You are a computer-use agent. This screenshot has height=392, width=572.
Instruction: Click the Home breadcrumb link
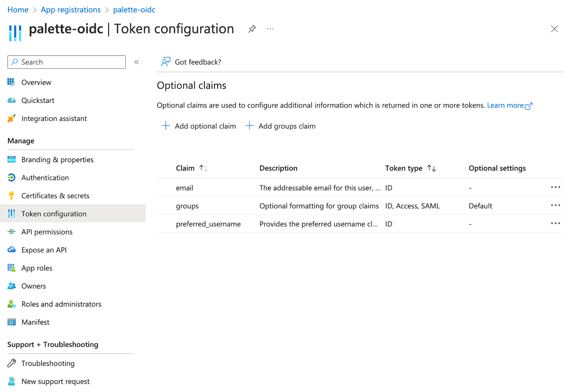[18, 10]
